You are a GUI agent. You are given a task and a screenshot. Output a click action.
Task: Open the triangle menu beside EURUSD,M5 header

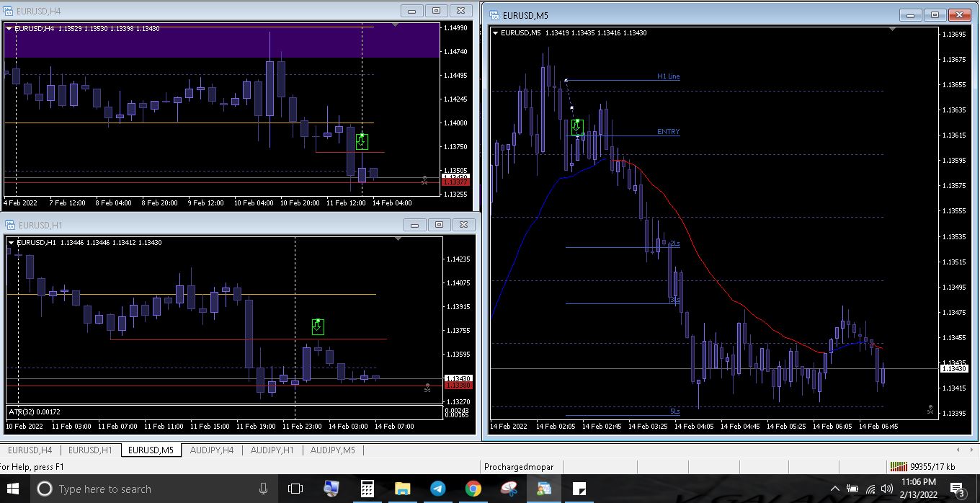point(496,33)
